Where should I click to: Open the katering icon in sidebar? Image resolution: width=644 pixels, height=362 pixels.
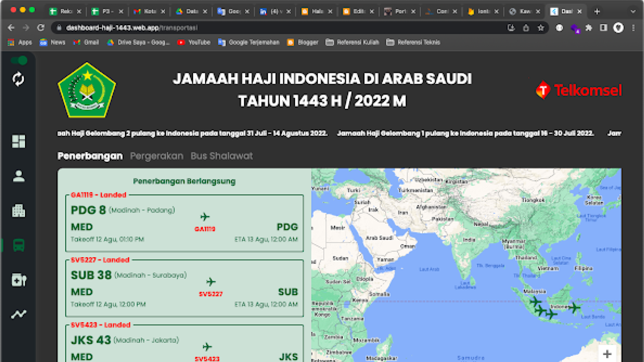click(18, 280)
